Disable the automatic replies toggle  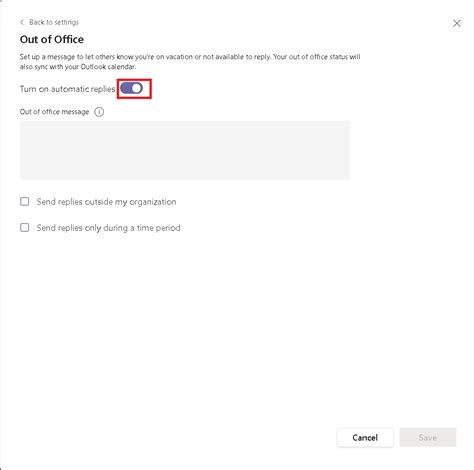tap(131, 88)
